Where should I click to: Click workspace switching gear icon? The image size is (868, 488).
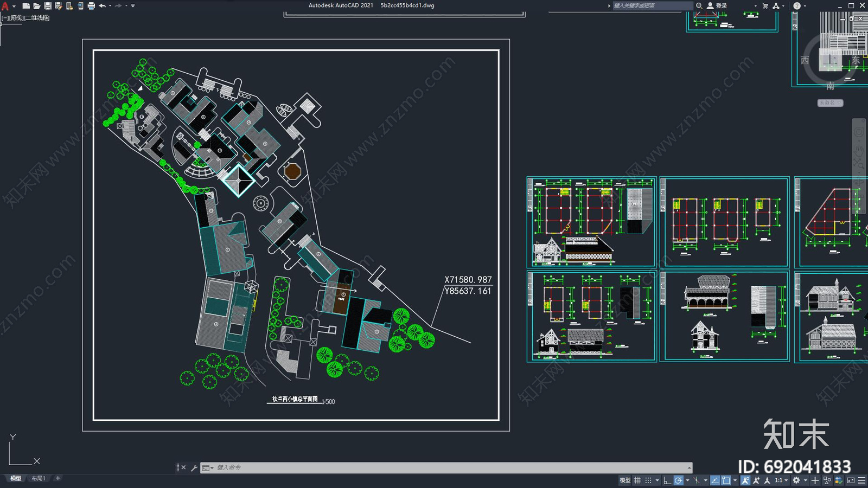(796, 480)
